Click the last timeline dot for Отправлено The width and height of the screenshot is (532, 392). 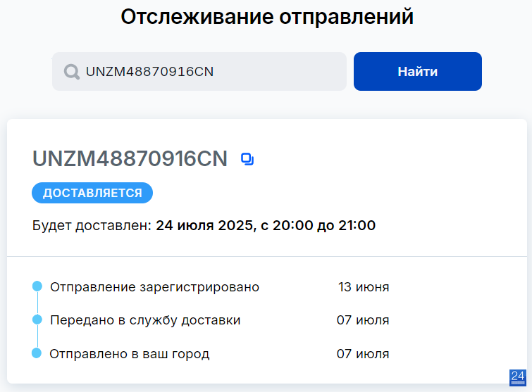pos(37,353)
